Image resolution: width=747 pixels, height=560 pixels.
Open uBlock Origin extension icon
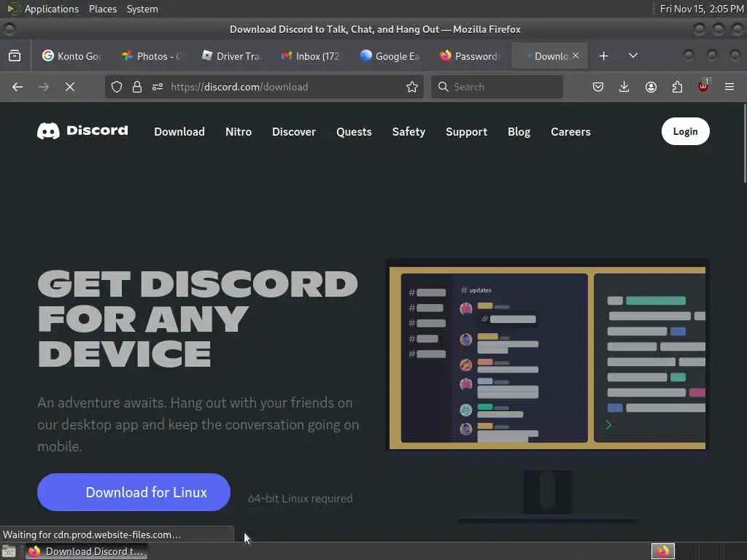click(703, 86)
